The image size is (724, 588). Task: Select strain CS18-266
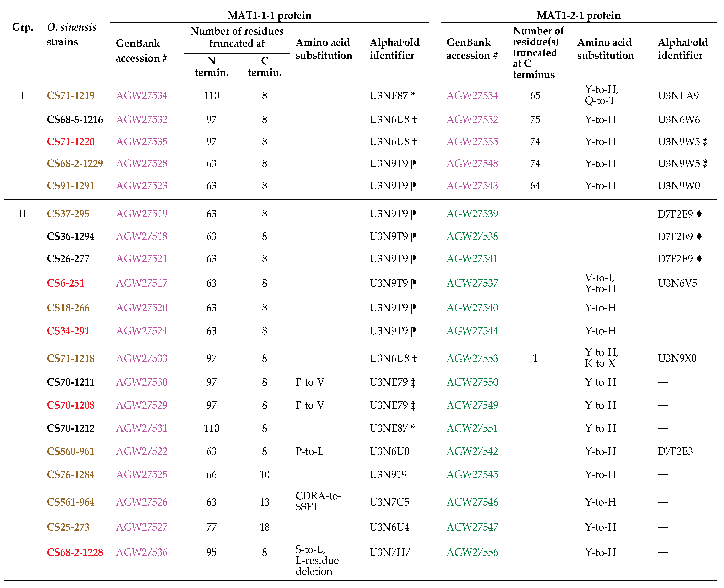[x=68, y=308]
